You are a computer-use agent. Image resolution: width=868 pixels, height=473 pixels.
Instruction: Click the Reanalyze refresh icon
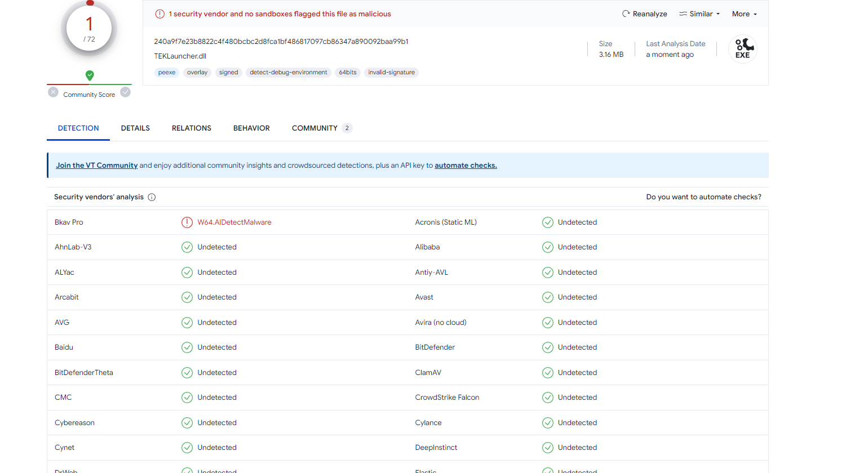tap(626, 14)
